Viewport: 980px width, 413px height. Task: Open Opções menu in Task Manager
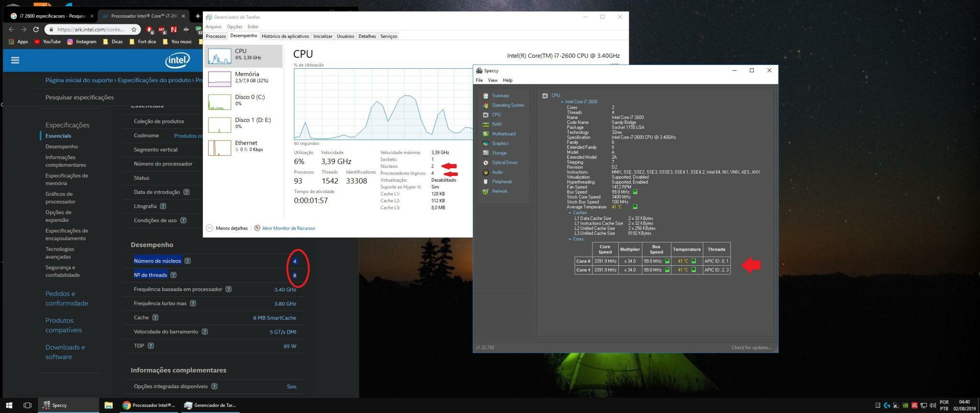point(234,27)
